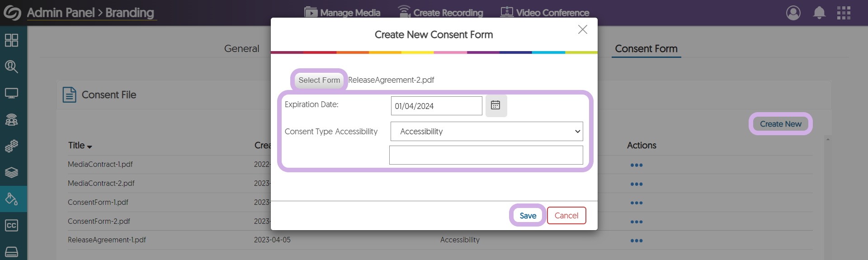
Task: Switch to the General tab
Action: pyautogui.click(x=241, y=49)
